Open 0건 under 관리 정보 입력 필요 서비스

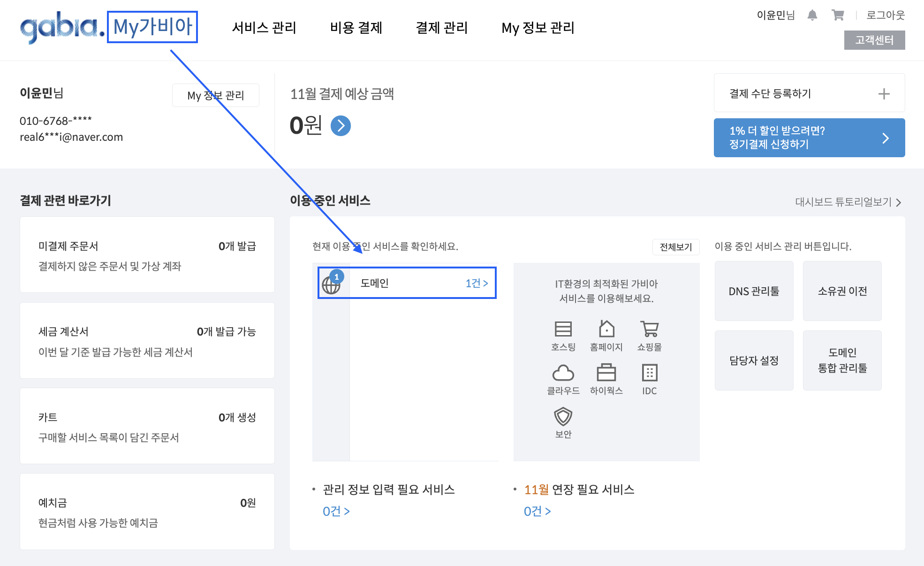336,511
